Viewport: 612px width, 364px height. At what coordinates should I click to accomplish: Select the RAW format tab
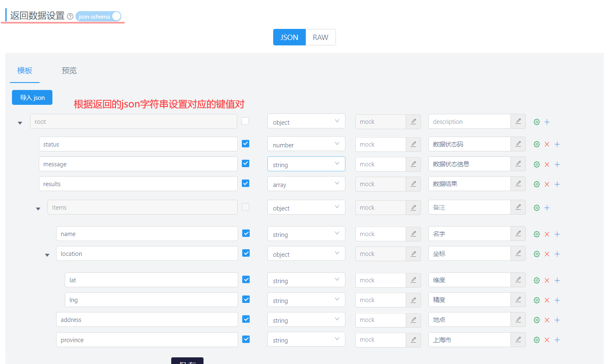click(x=320, y=37)
